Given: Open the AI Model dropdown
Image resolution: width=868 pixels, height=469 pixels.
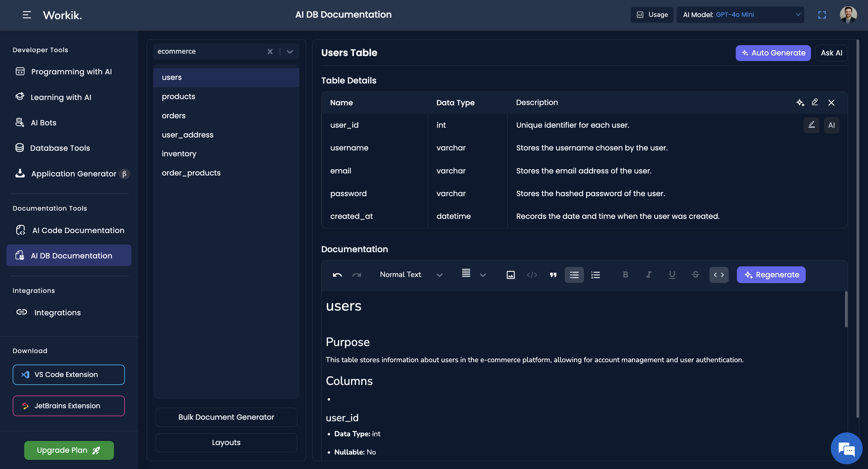Looking at the screenshot, I should coord(740,15).
